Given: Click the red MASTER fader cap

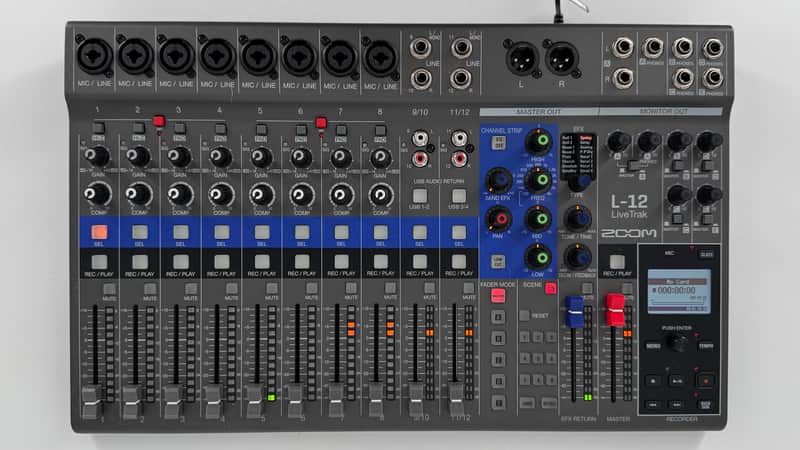Looking at the screenshot, I should [x=615, y=309].
